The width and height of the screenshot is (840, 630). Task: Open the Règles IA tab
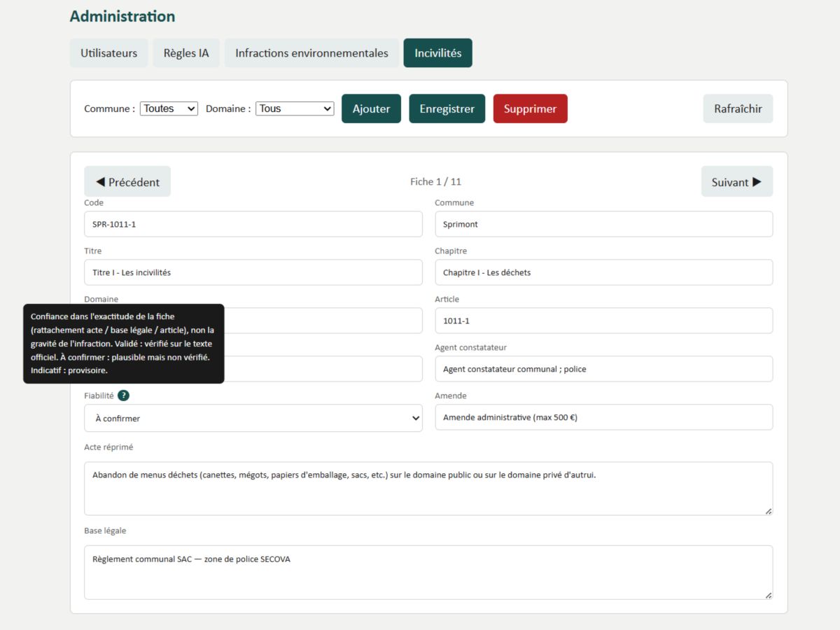[186, 53]
